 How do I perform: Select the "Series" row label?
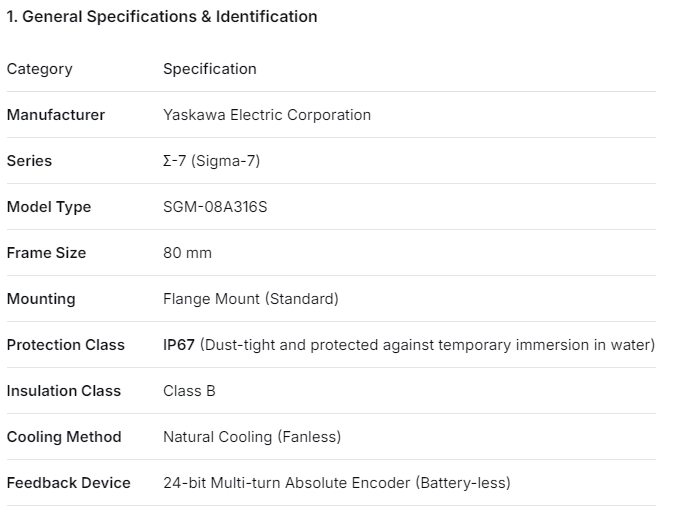30,161
